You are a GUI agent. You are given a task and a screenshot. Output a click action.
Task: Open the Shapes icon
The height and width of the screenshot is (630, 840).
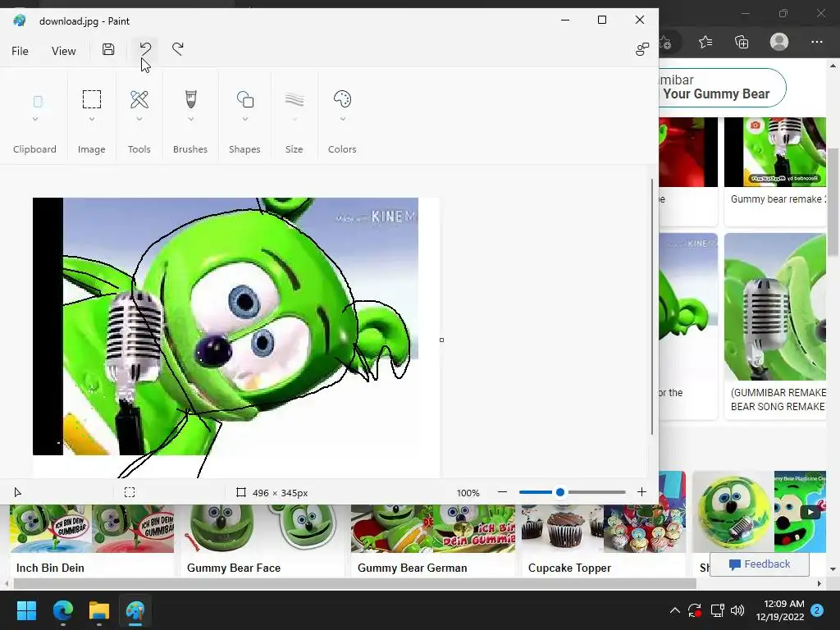tap(244, 99)
